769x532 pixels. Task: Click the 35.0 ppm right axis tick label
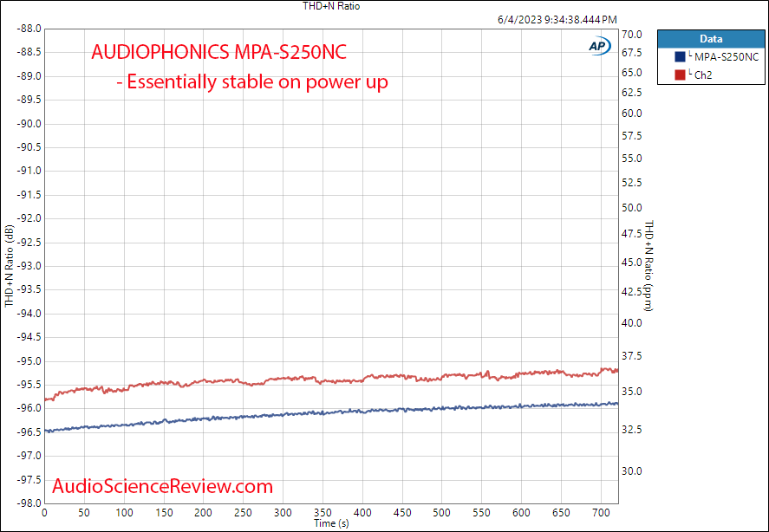point(632,392)
